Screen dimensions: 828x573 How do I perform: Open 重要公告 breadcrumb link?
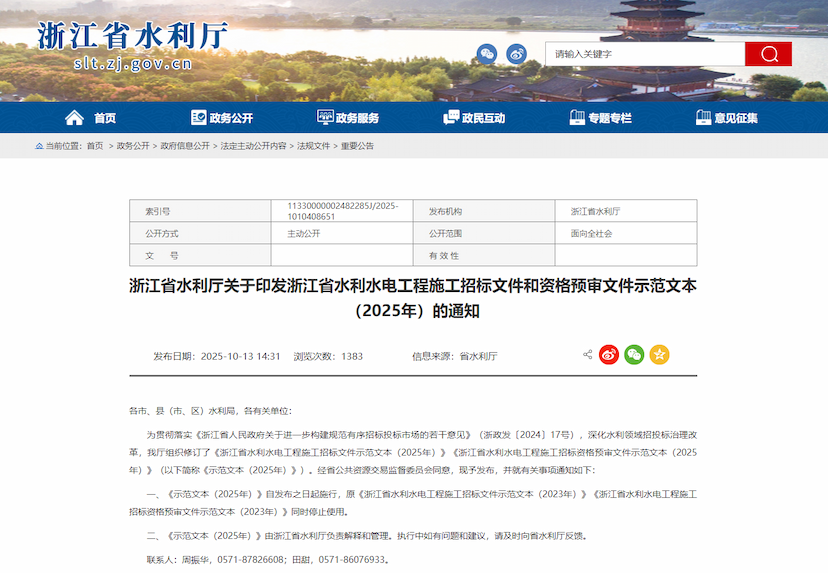[357, 146]
